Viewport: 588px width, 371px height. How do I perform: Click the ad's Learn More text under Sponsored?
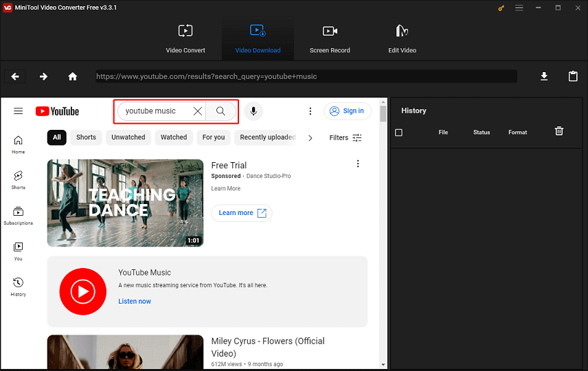pos(226,189)
